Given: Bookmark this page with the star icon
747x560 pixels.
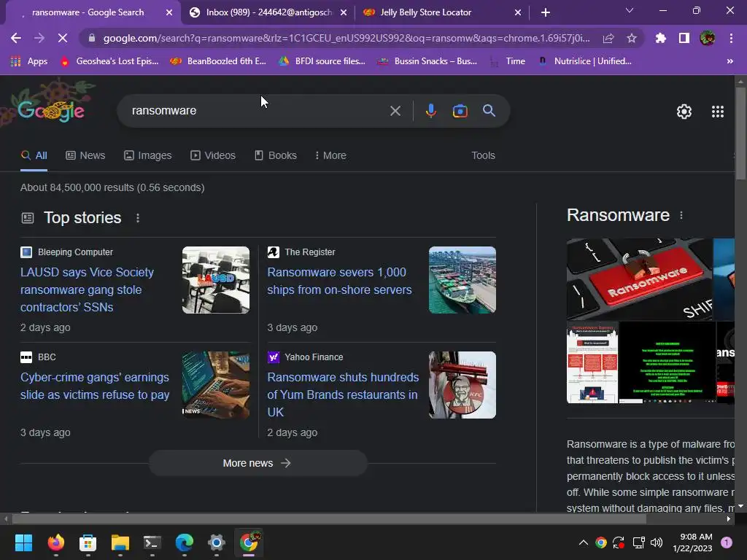Looking at the screenshot, I should (632, 38).
